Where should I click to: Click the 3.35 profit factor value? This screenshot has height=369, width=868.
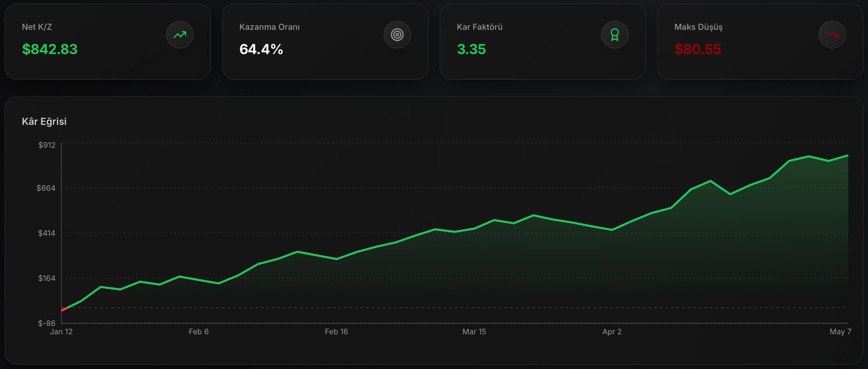[471, 49]
